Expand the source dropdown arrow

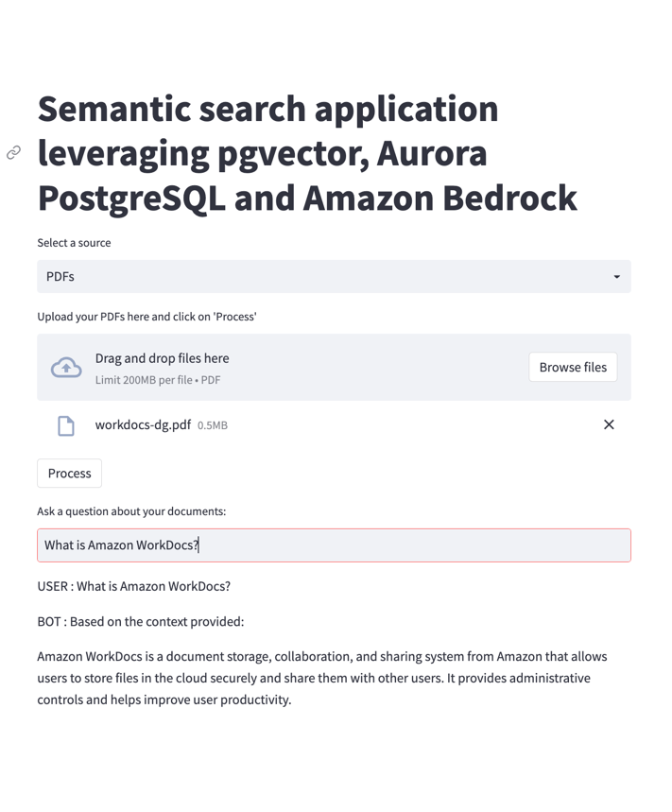616,277
